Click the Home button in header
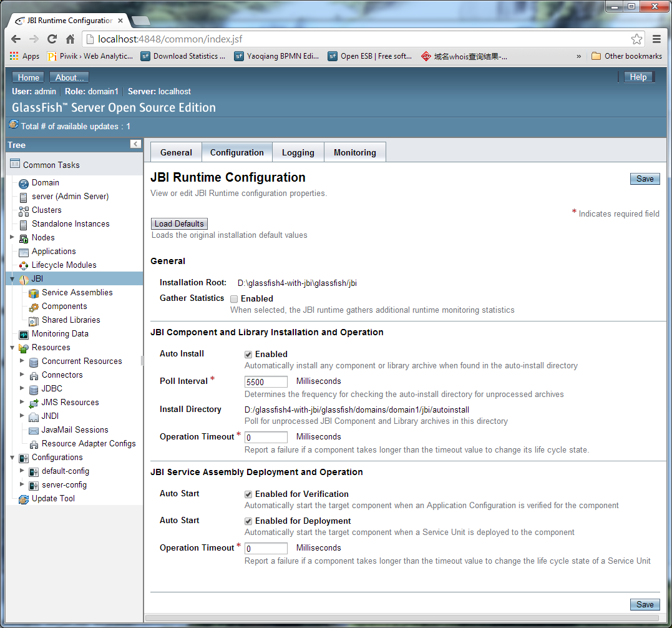Viewport: 672px width, 628px height. point(28,77)
